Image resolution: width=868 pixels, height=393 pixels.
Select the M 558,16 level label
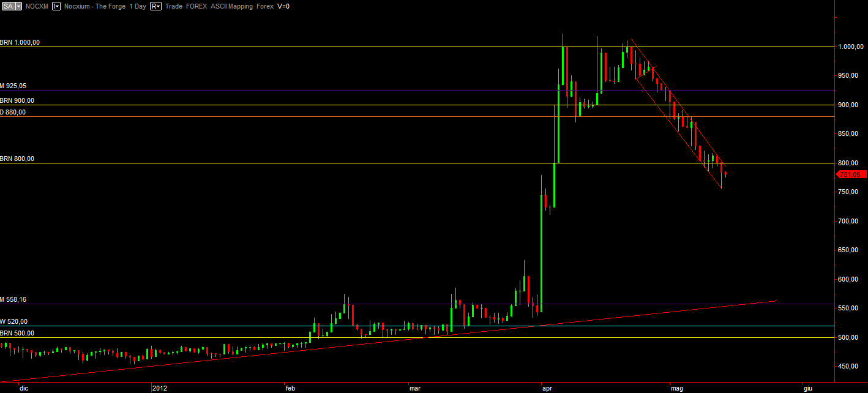pos(13,300)
